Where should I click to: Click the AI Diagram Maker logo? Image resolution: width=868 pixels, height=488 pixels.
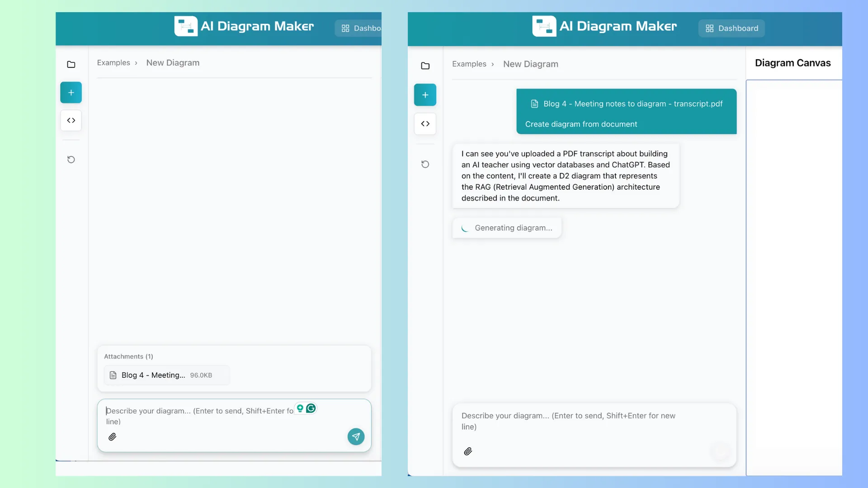pos(244,26)
